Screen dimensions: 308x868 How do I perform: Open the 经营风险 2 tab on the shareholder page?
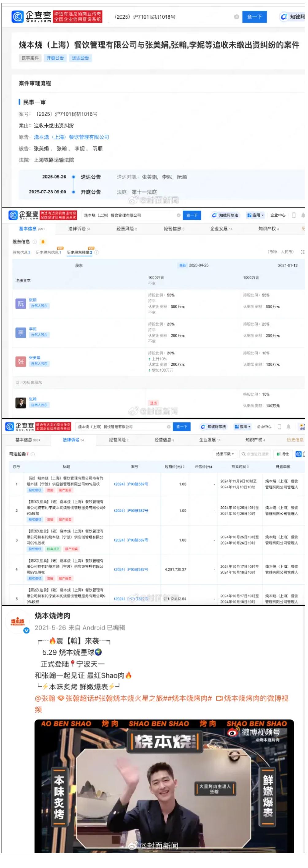pyautogui.click(x=127, y=229)
